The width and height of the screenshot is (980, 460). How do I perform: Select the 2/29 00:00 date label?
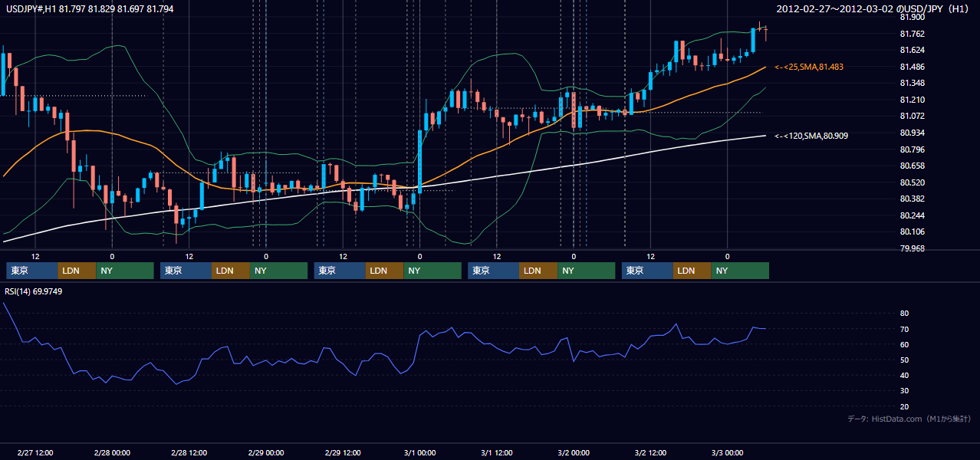266,452
